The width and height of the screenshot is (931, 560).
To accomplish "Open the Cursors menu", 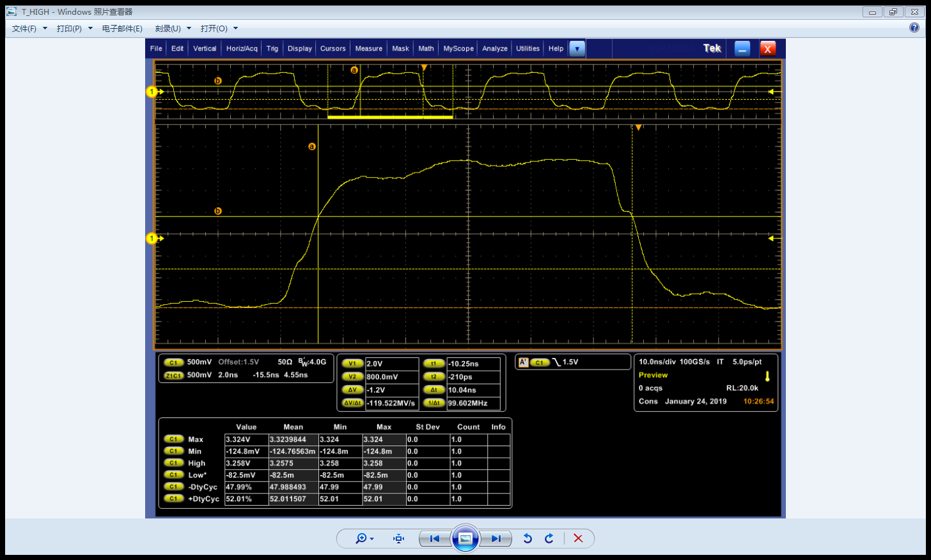I will tap(333, 49).
